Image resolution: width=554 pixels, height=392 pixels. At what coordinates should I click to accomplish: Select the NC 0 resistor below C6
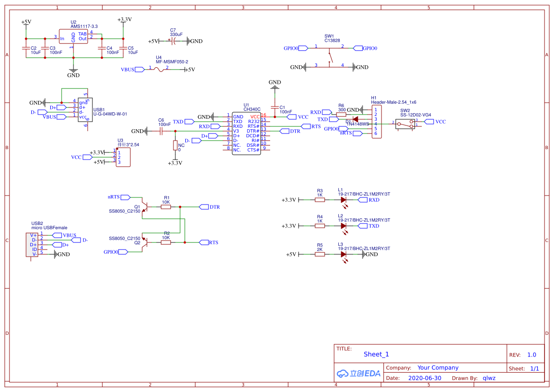175,145
